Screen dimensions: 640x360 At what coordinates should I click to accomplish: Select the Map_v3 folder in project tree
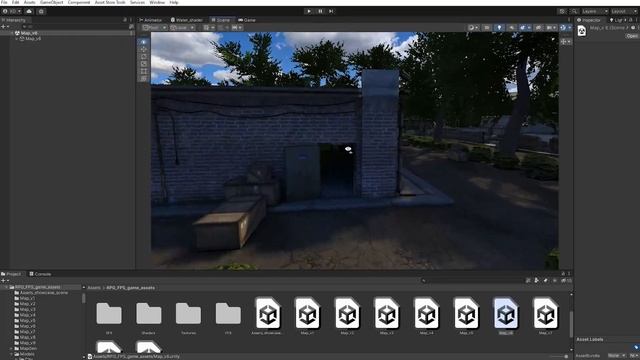[x=24, y=309]
